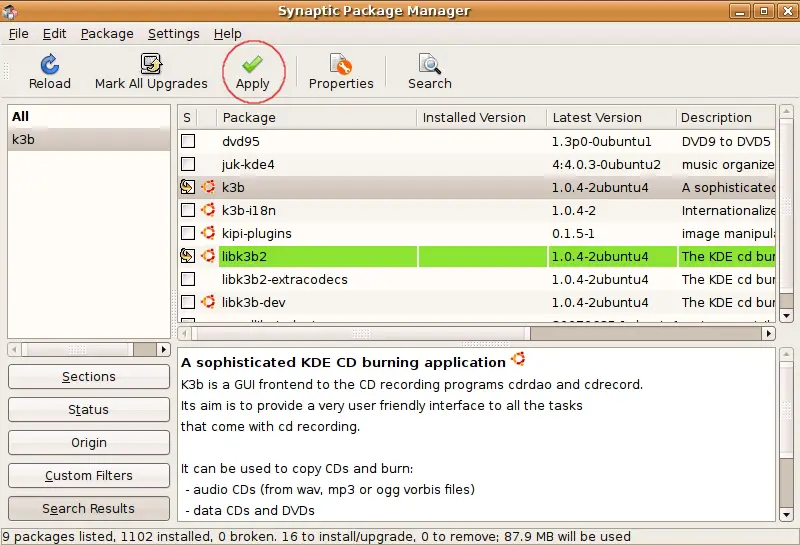Click the Synaptic app icon in title bar
The width and height of the screenshot is (800, 545).
tap(10, 11)
